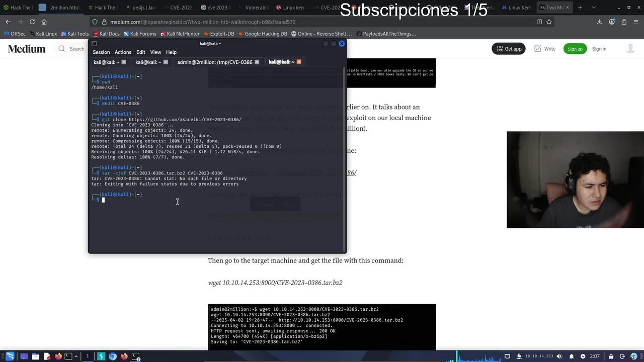Click the terminal window menu icon
644x362 pixels.
pyautogui.click(x=94, y=44)
